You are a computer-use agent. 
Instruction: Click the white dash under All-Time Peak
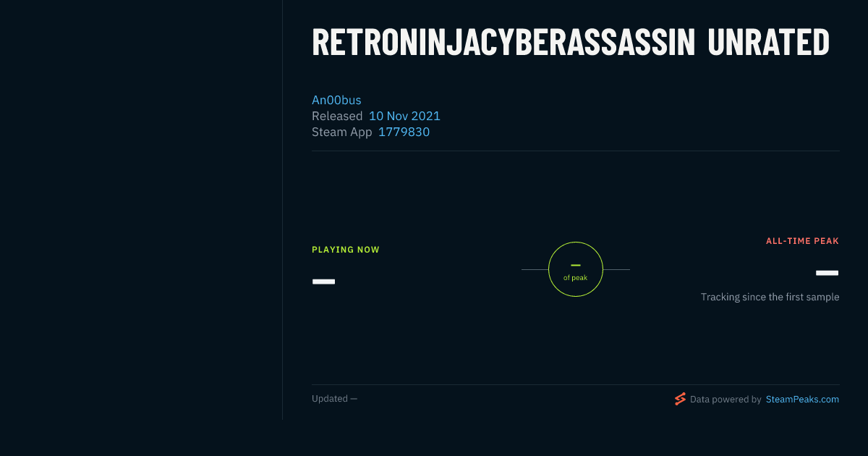(827, 273)
